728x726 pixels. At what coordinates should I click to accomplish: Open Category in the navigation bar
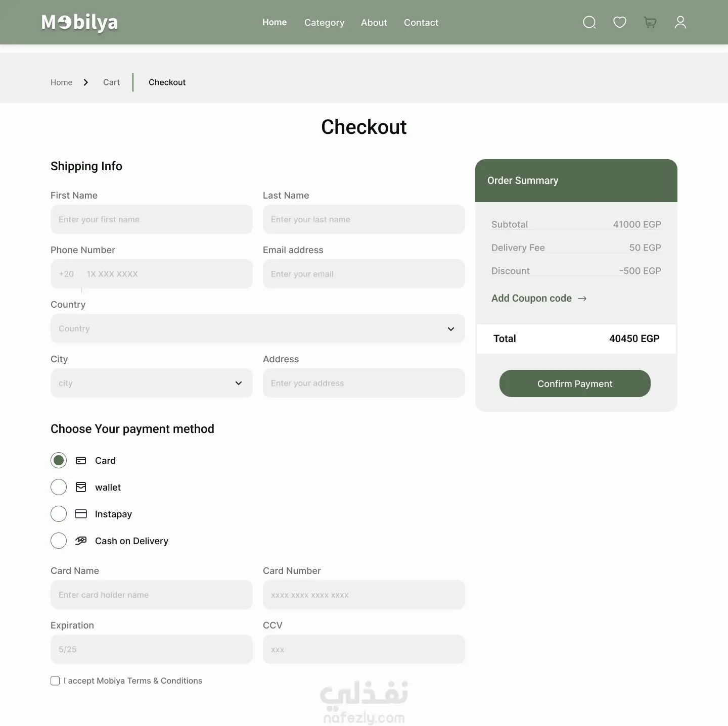pos(324,23)
